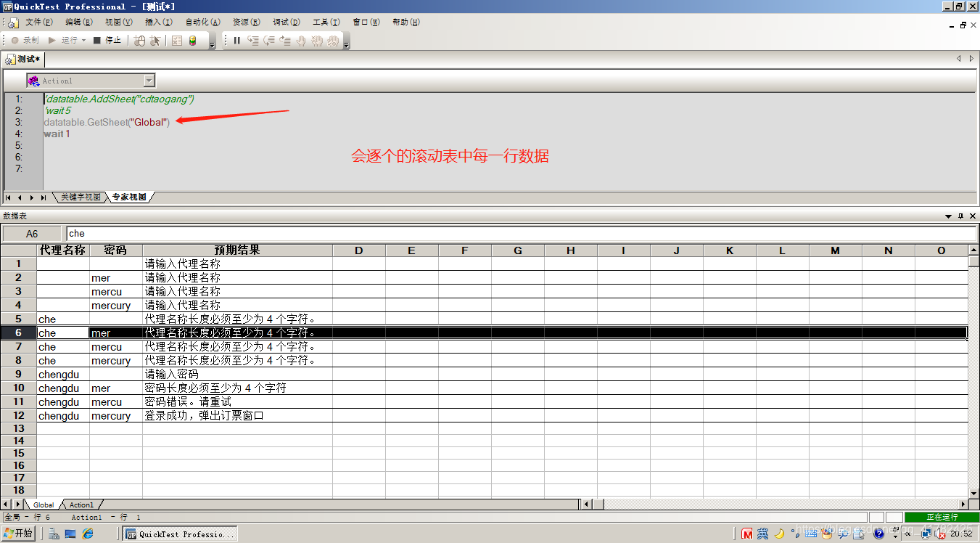Click the green-red cylinder toolbar icon
Image resolution: width=980 pixels, height=543 pixels.
(x=192, y=41)
